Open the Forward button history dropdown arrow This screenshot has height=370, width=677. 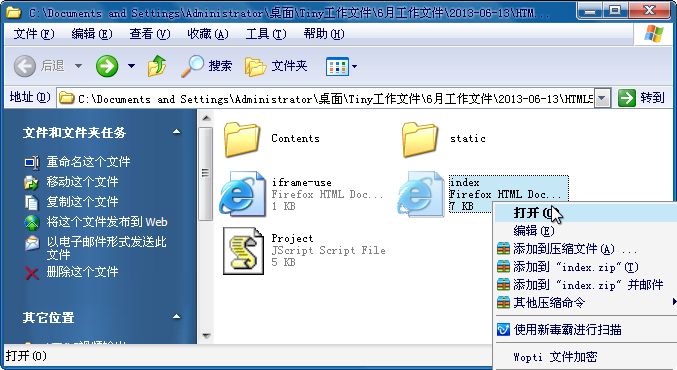point(131,66)
